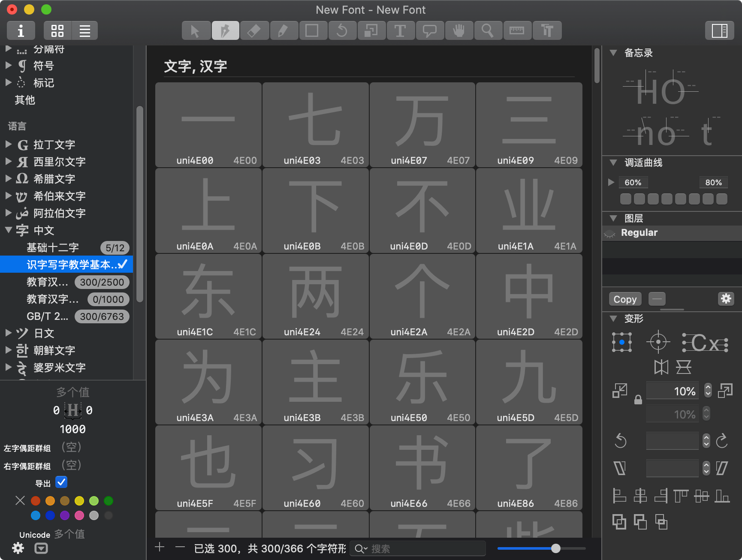Apply the purple color label
This screenshot has width=742, height=560.
[65, 515]
